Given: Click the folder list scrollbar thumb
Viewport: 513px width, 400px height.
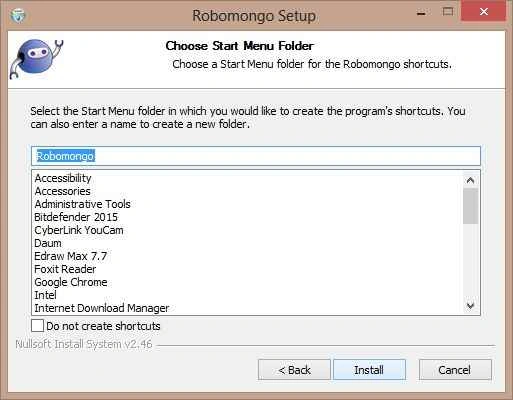Looking at the screenshot, I should coord(470,206).
